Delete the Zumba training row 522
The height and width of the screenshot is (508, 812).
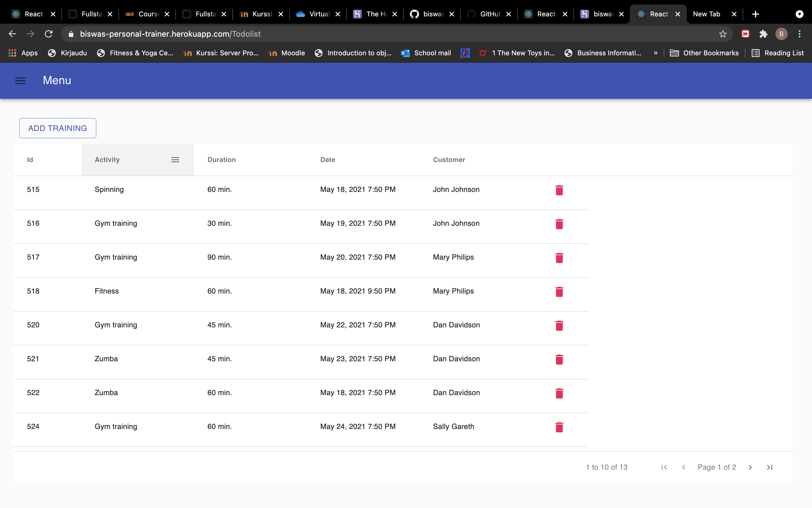tap(559, 393)
